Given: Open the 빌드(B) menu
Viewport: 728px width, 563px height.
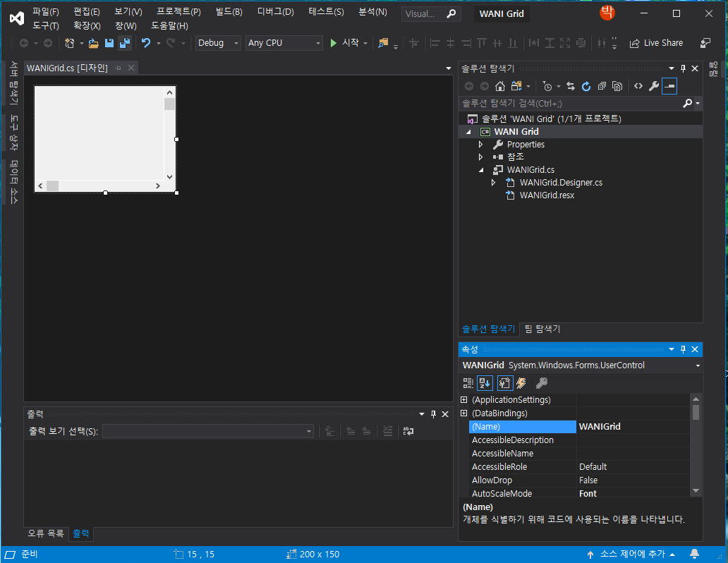Looking at the screenshot, I should point(229,11).
